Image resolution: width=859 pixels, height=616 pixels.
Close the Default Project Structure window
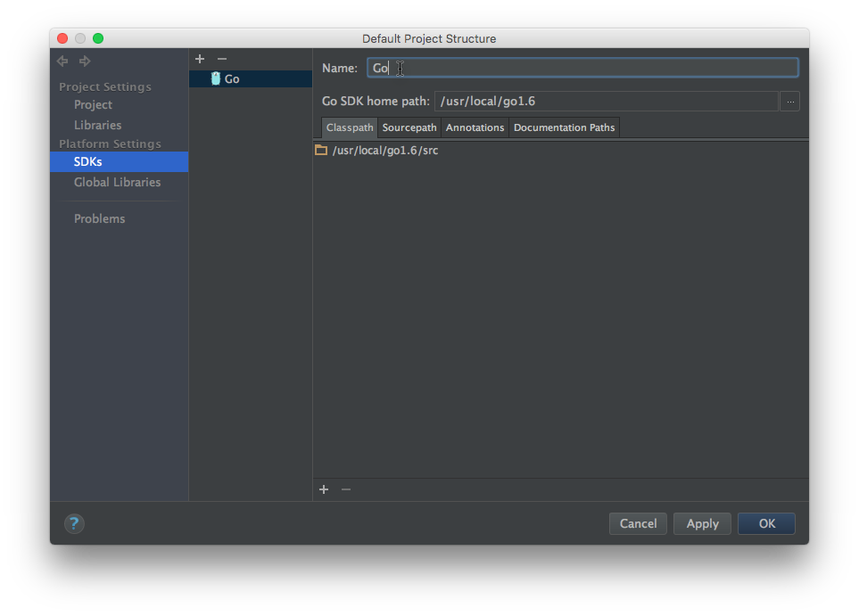click(62, 38)
